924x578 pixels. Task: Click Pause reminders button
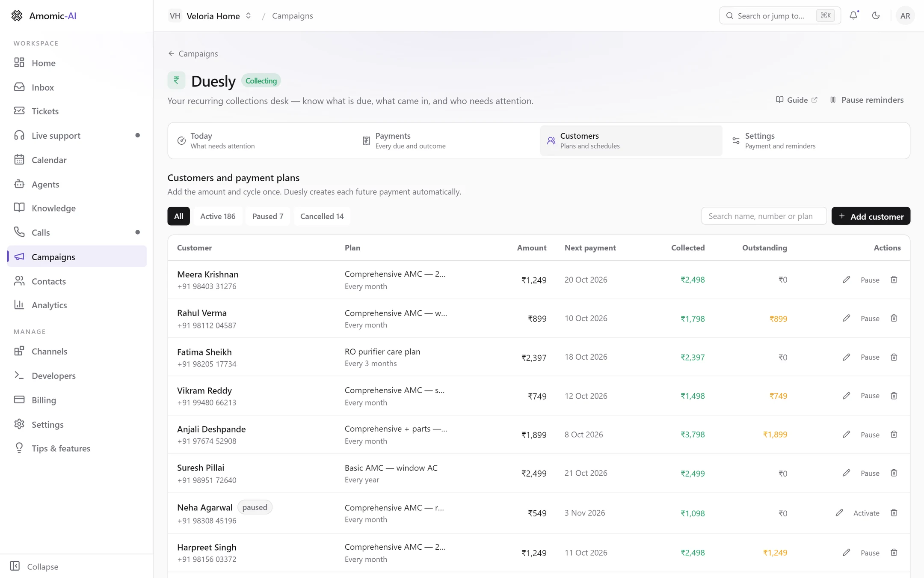[867, 100]
